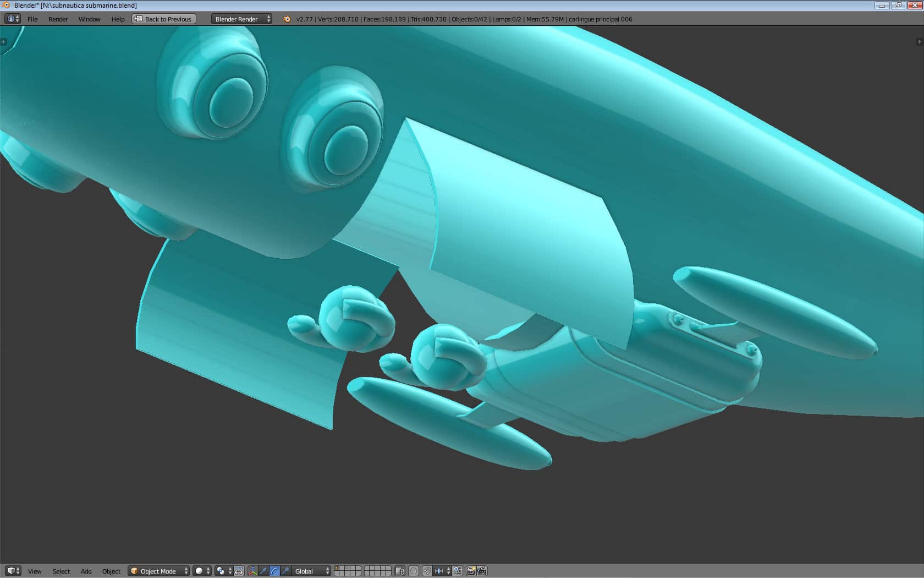The height and width of the screenshot is (578, 924).
Task: Close the Blender window
Action: click(914, 5)
